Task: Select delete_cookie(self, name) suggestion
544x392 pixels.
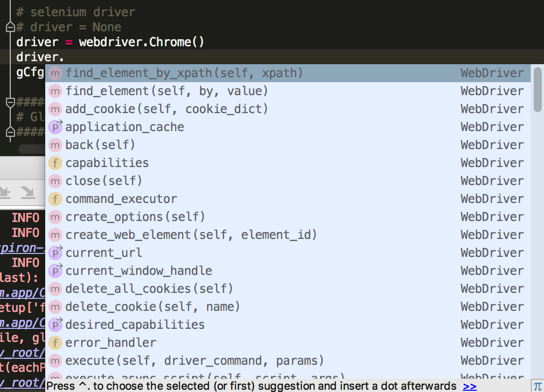Action: click(288, 307)
